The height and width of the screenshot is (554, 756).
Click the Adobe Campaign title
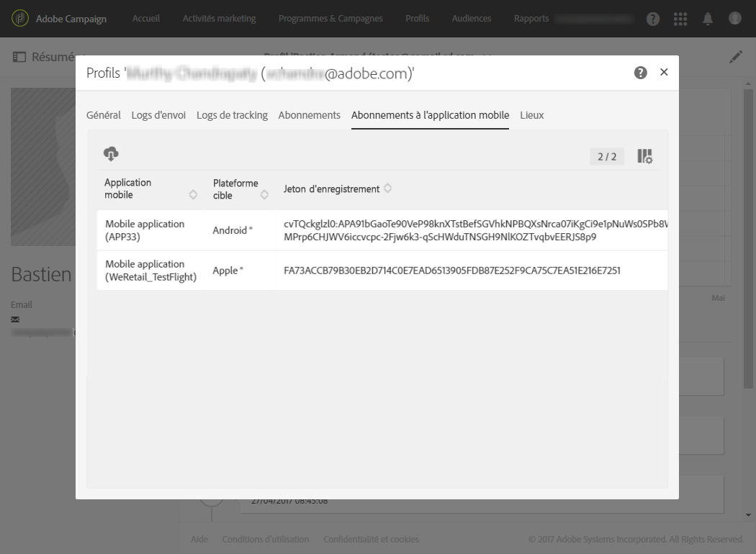[71, 19]
